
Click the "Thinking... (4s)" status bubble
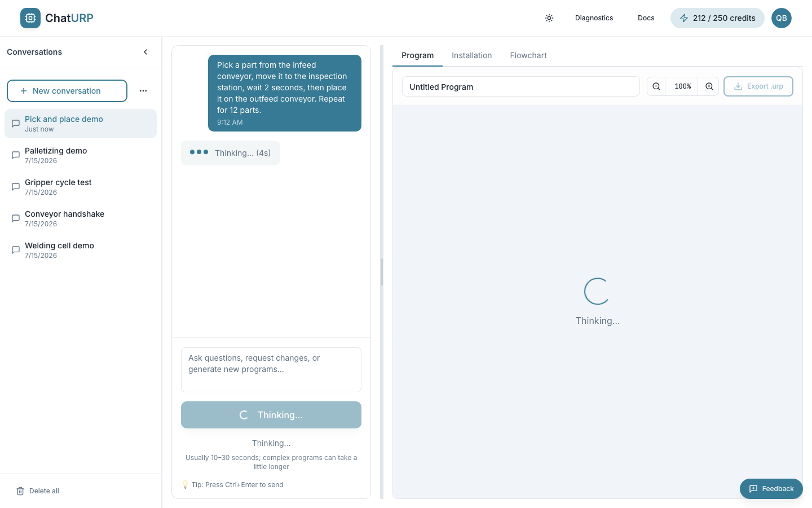click(x=231, y=153)
